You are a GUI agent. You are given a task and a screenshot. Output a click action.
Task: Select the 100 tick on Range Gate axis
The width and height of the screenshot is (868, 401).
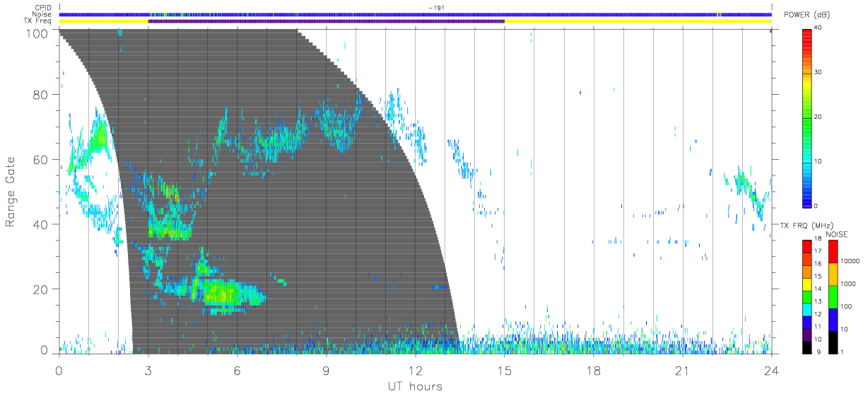39,33
